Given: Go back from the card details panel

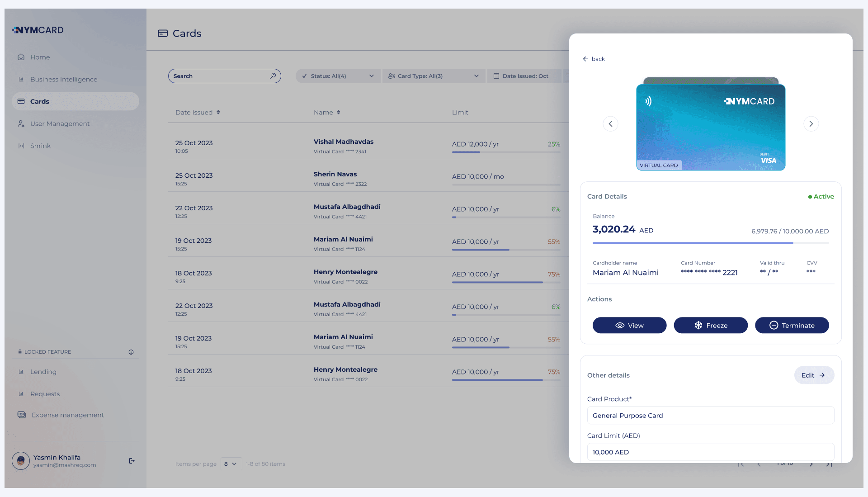Looking at the screenshot, I should click(x=594, y=59).
